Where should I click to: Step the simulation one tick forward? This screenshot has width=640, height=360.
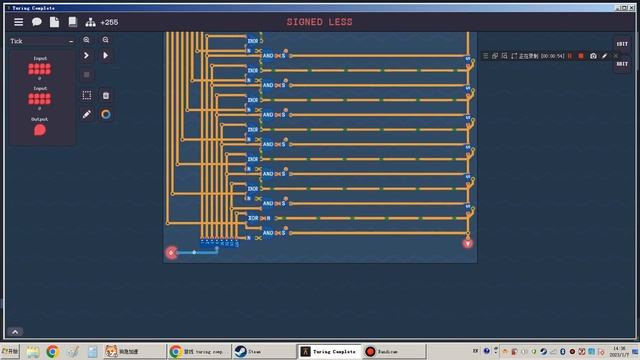coord(87,56)
